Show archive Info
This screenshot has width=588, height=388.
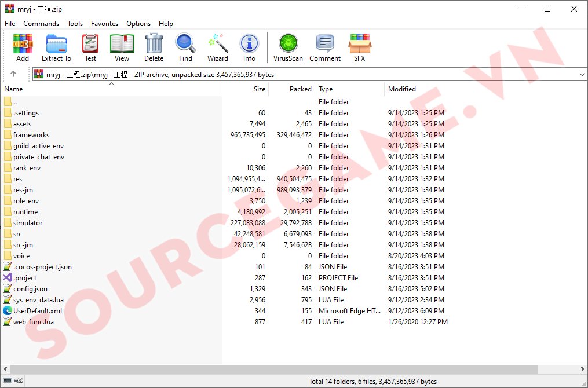click(249, 47)
